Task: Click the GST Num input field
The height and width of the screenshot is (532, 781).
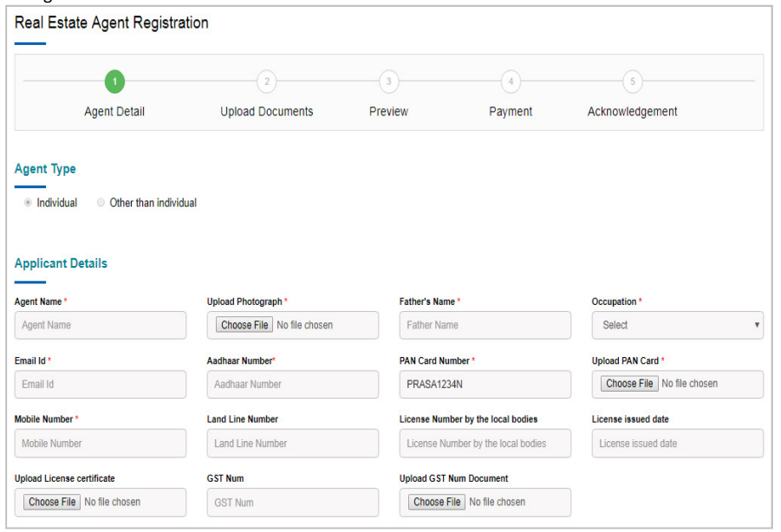Action: (x=293, y=502)
